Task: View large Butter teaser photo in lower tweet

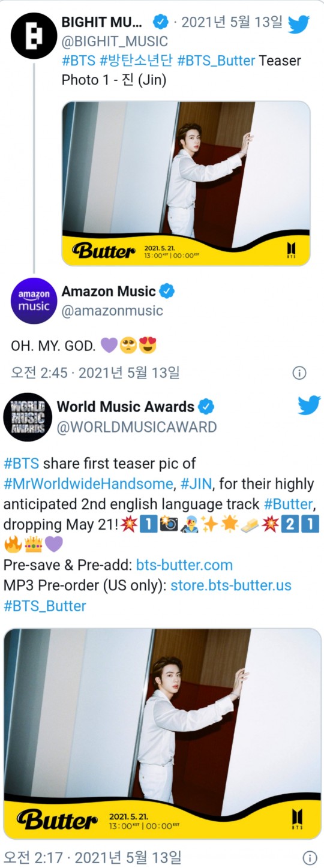Action: pos(162,734)
